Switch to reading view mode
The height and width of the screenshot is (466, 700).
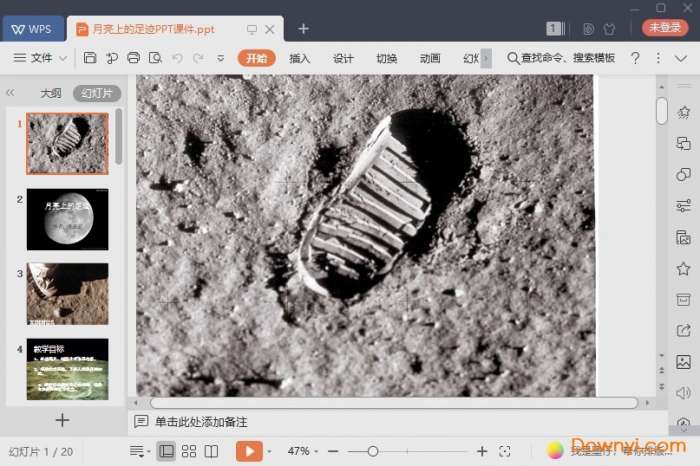211,451
